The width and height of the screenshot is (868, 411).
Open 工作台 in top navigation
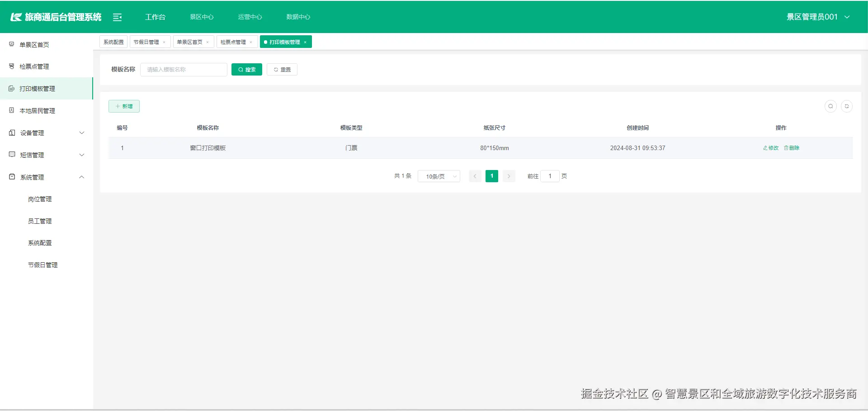(x=155, y=17)
